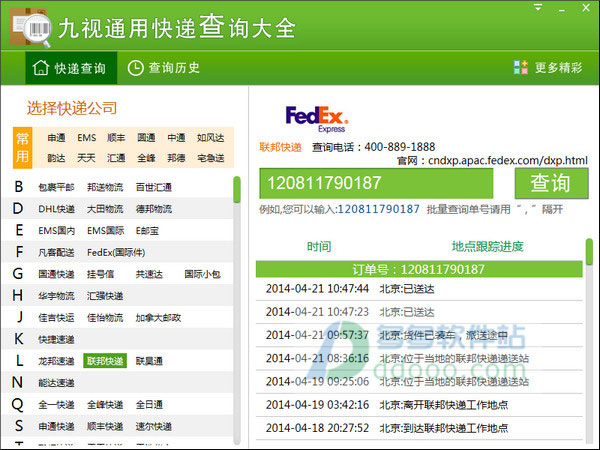Image resolution: width=600 pixels, height=450 pixels.
Task: Choose FedEx(国际件) in row F
Action: pyautogui.click(x=116, y=253)
